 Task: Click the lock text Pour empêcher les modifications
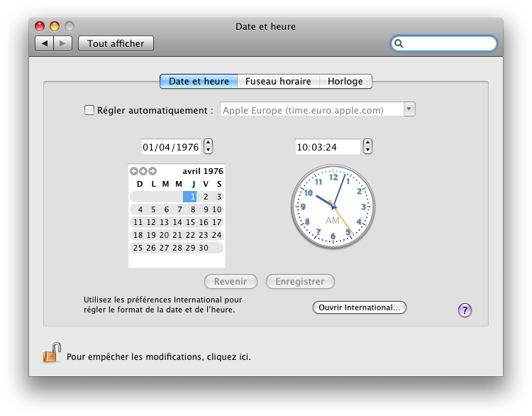(x=159, y=357)
